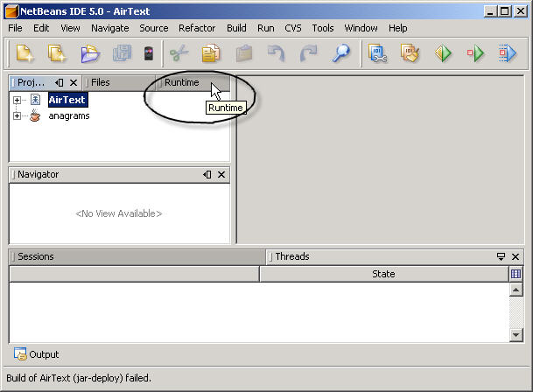This screenshot has width=533, height=392.
Task: Click the Clean and Build Main Project icon
Action: (x=410, y=53)
